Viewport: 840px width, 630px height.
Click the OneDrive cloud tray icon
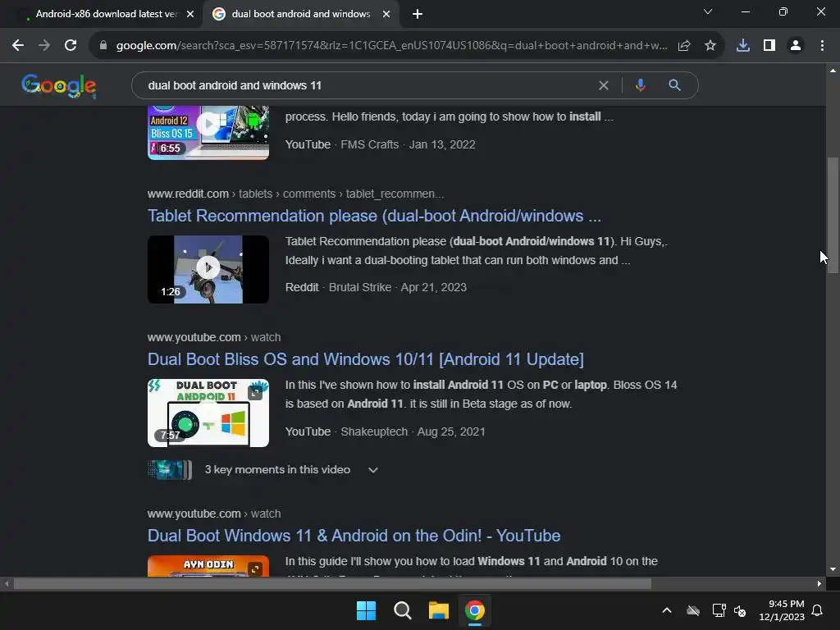click(692, 610)
